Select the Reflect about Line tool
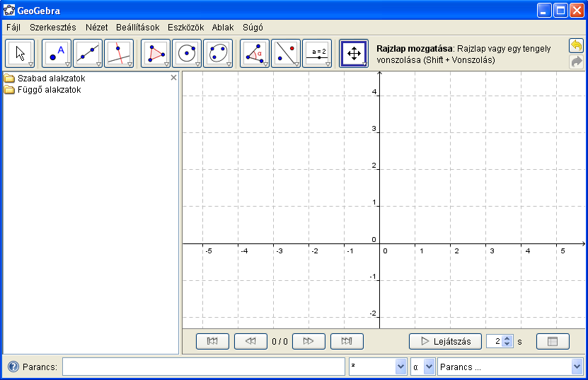 [285, 54]
